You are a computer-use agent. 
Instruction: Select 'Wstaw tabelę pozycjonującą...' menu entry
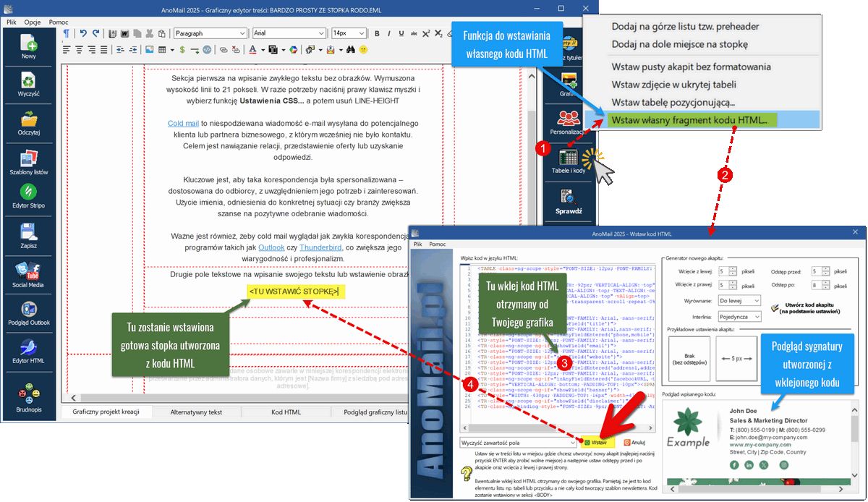click(x=673, y=103)
